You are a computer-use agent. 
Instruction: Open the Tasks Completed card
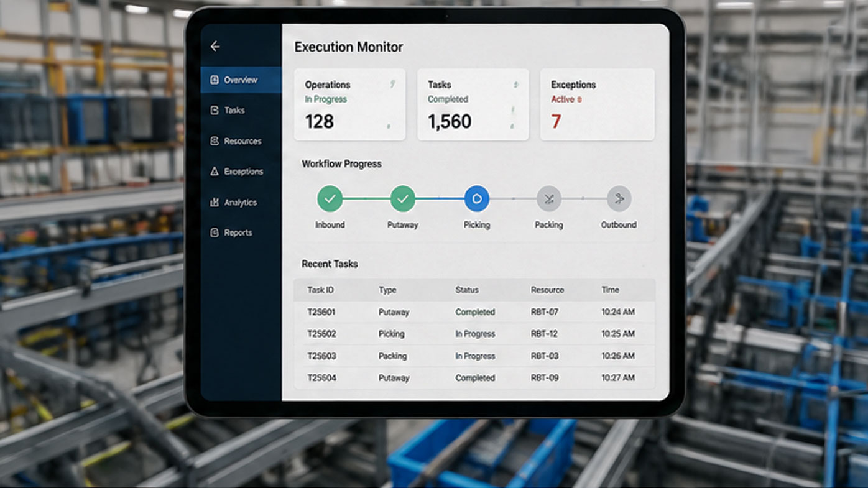473,104
